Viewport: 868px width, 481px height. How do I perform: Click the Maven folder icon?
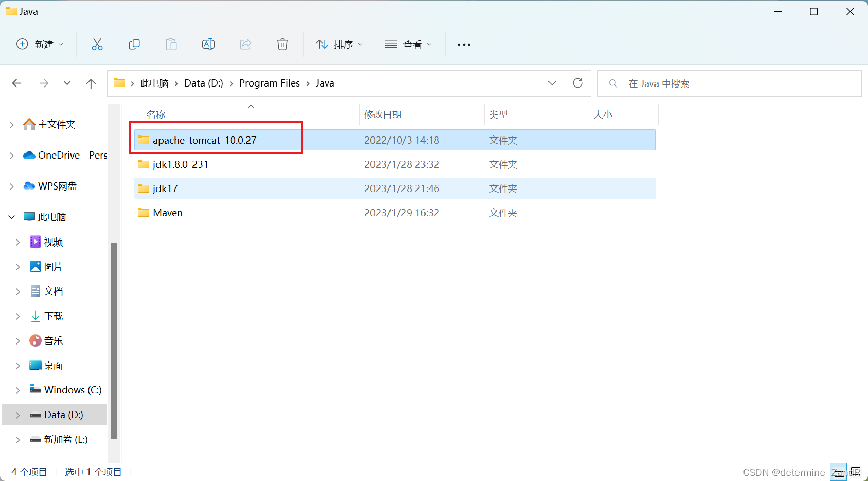pyautogui.click(x=144, y=213)
